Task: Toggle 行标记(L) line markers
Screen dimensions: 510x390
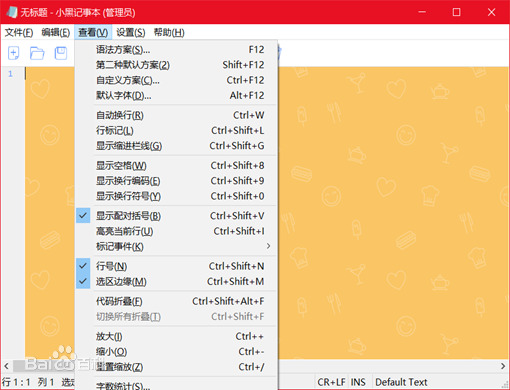Action: coord(176,131)
